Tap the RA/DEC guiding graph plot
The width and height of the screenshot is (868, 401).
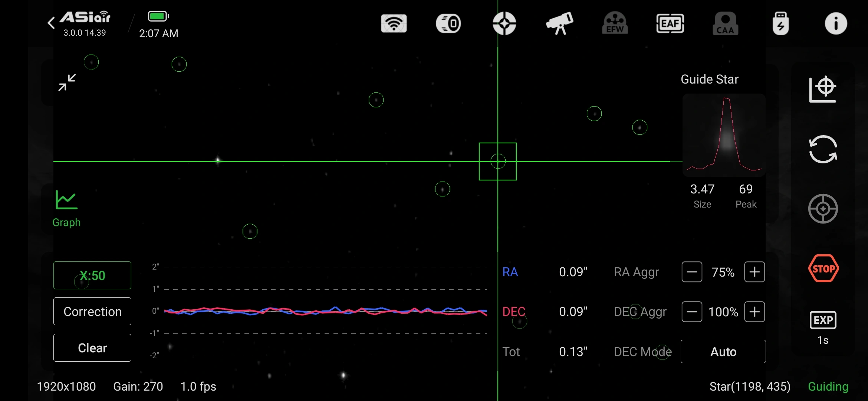pos(325,311)
